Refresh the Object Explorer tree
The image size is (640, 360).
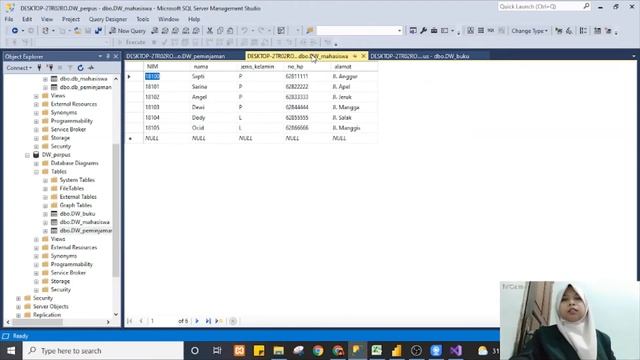click(80, 68)
